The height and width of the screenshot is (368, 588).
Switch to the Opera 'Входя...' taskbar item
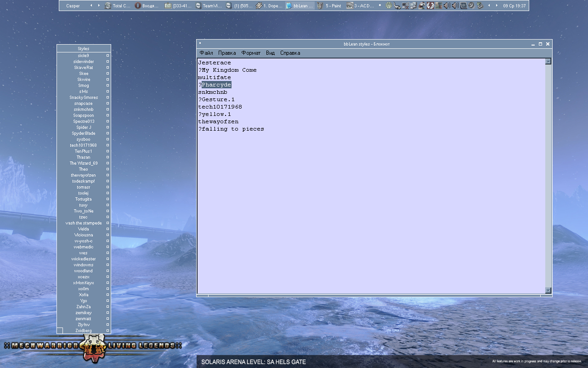[x=148, y=6]
